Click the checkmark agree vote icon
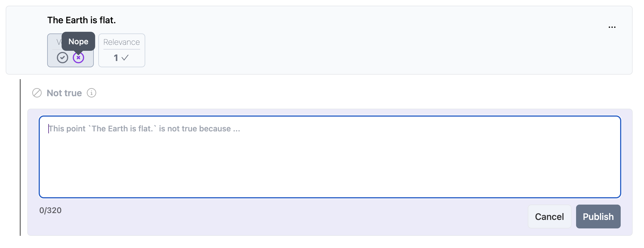Image resolution: width=644 pixels, height=248 pixels. click(63, 58)
